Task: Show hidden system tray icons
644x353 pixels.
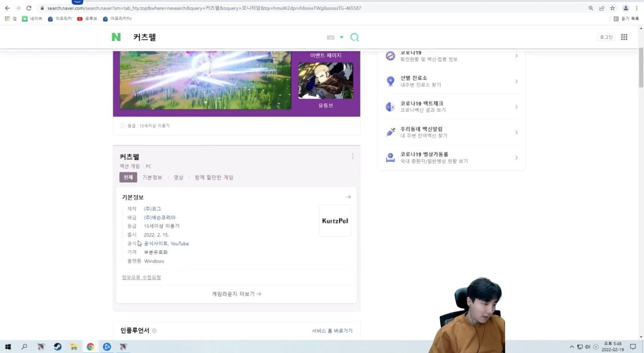Action: click(x=572, y=347)
